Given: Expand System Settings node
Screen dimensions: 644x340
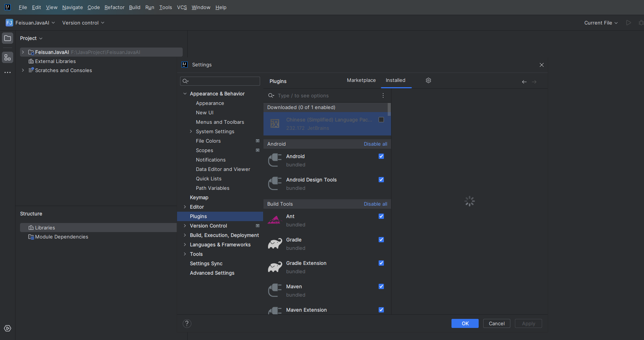Looking at the screenshot, I should pyautogui.click(x=191, y=131).
